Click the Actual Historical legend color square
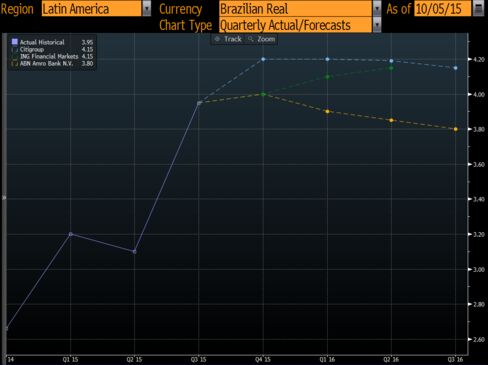This screenshot has height=365, width=488. 15,42
